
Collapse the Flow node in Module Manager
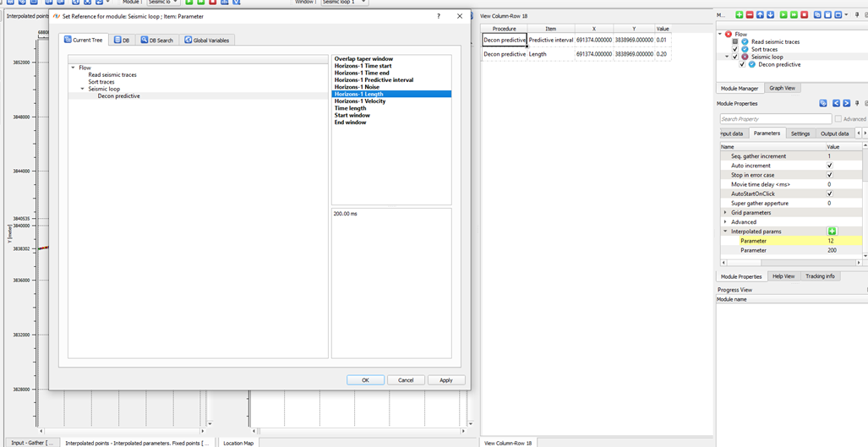[719, 34]
